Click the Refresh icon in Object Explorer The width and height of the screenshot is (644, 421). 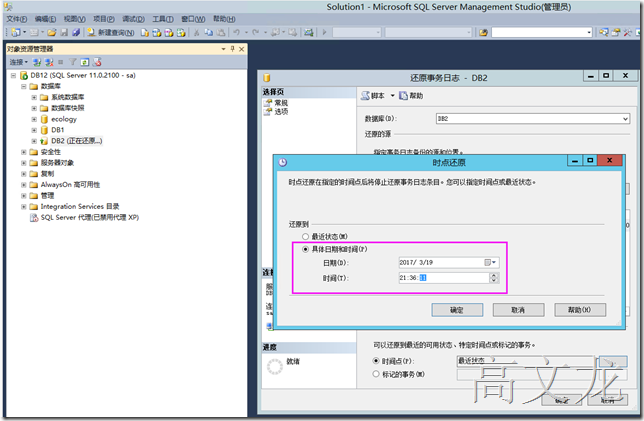point(85,62)
